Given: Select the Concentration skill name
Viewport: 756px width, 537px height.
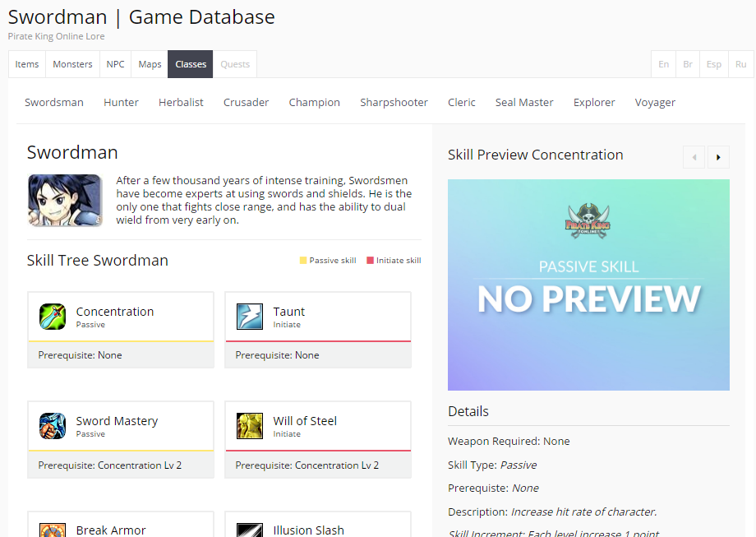Looking at the screenshot, I should (x=115, y=312).
